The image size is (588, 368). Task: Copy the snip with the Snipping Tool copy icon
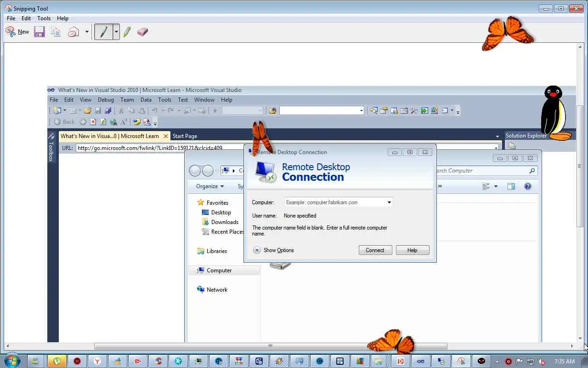pos(56,32)
